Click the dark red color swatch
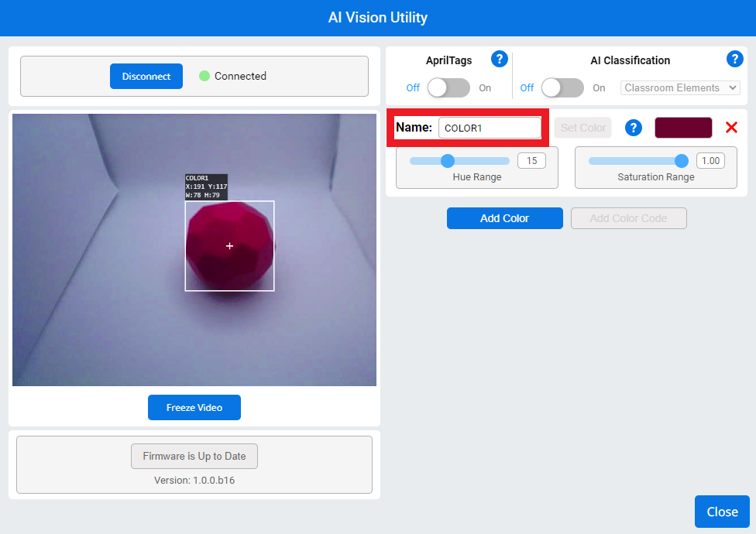This screenshot has width=756, height=534. click(683, 127)
